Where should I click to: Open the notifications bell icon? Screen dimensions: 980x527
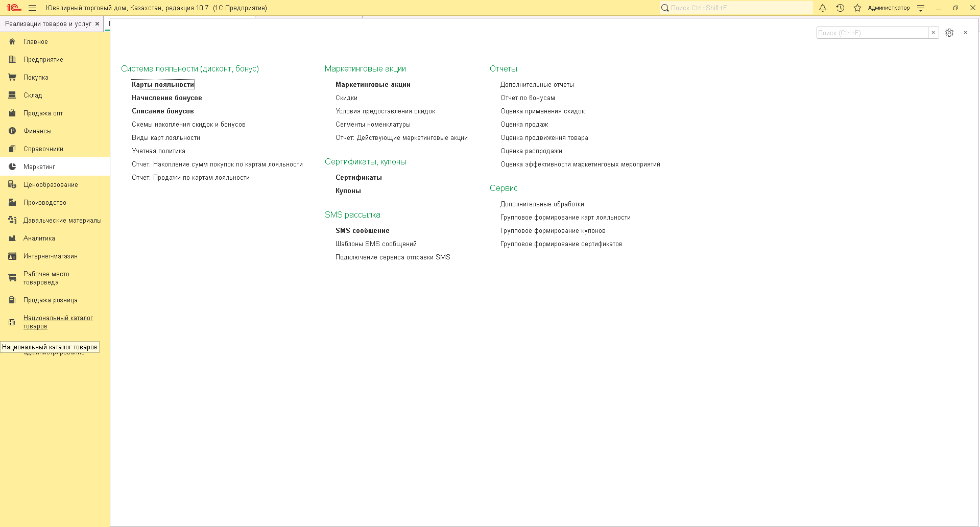[x=823, y=8]
